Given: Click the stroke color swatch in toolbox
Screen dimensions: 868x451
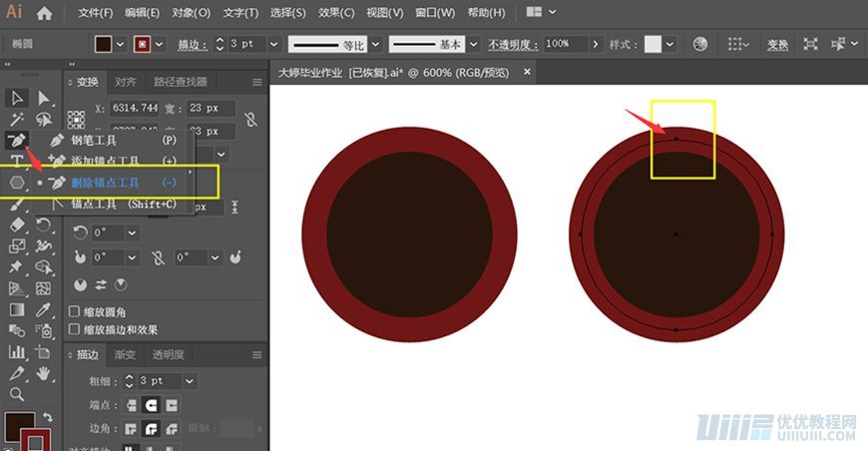Looking at the screenshot, I should [36, 441].
